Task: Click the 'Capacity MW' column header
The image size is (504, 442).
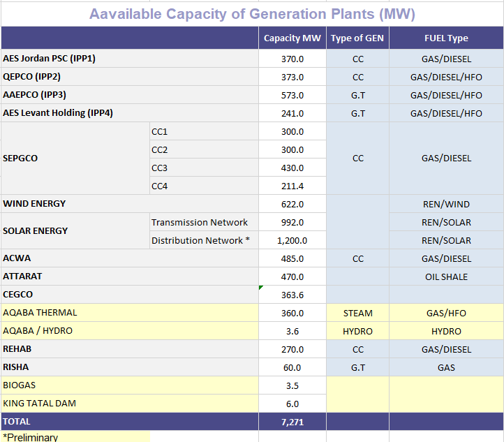Action: [292, 38]
